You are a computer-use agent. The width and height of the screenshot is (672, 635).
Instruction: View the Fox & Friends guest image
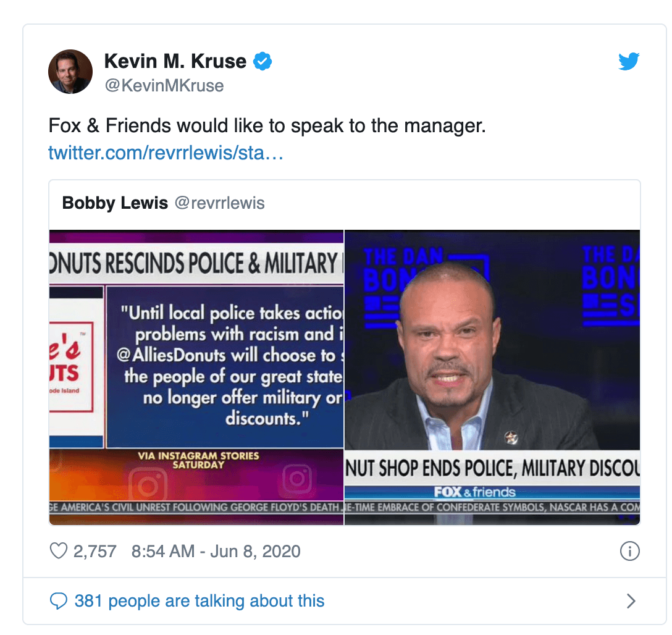pos(492,377)
